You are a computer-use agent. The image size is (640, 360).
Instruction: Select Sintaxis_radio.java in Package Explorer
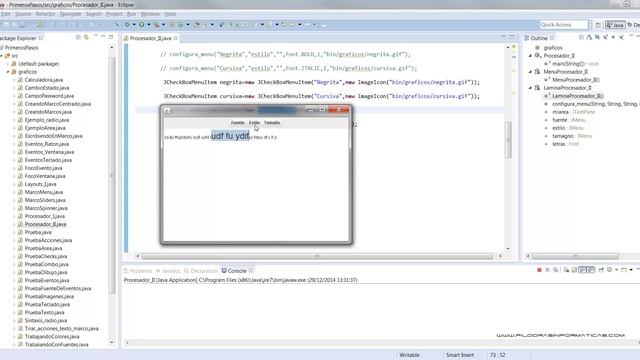click(46, 320)
